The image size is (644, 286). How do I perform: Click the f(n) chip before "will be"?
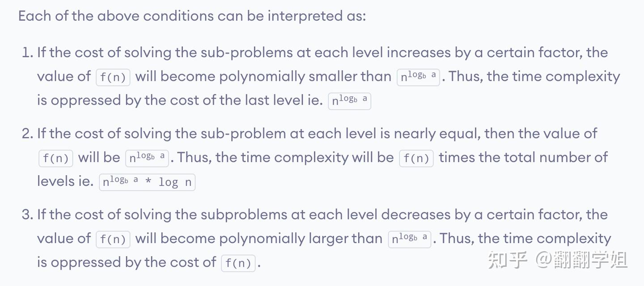pos(56,158)
